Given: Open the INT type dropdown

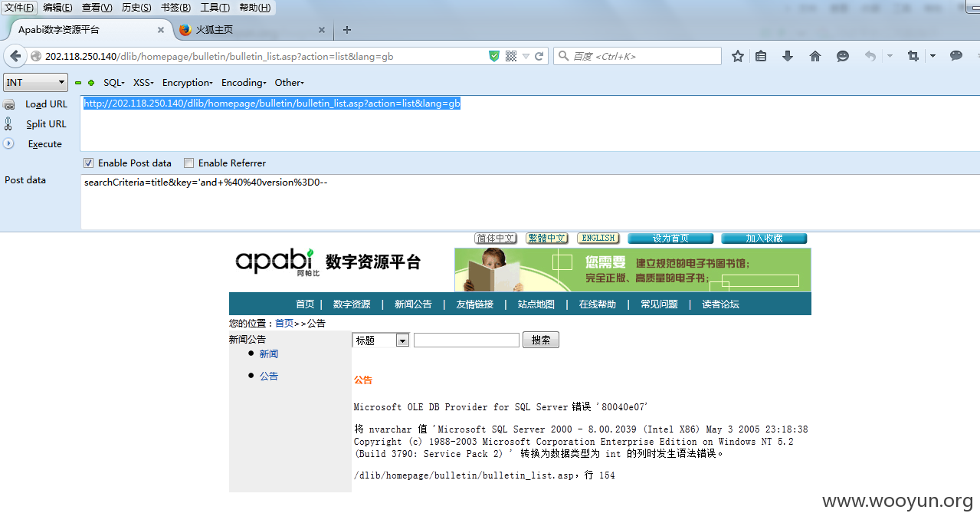Looking at the screenshot, I should [36, 82].
